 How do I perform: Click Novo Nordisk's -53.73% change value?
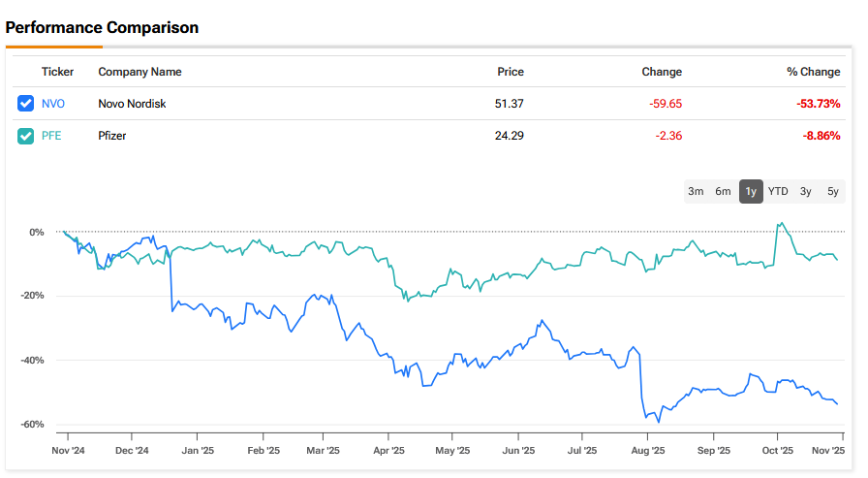coord(817,104)
